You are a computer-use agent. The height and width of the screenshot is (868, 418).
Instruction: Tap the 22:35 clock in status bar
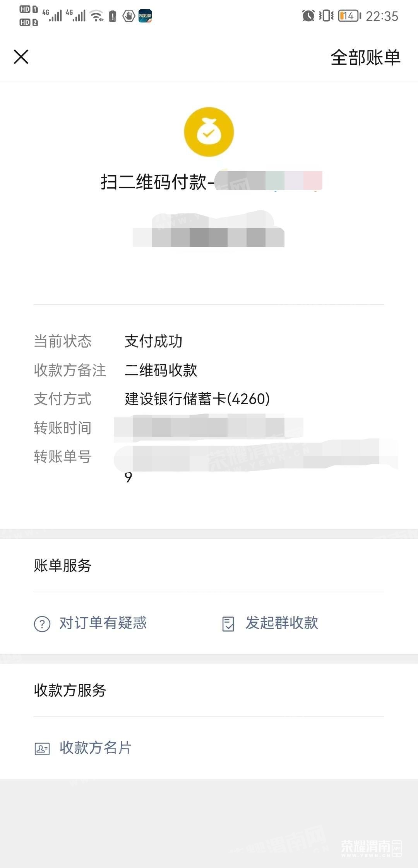tap(382, 16)
